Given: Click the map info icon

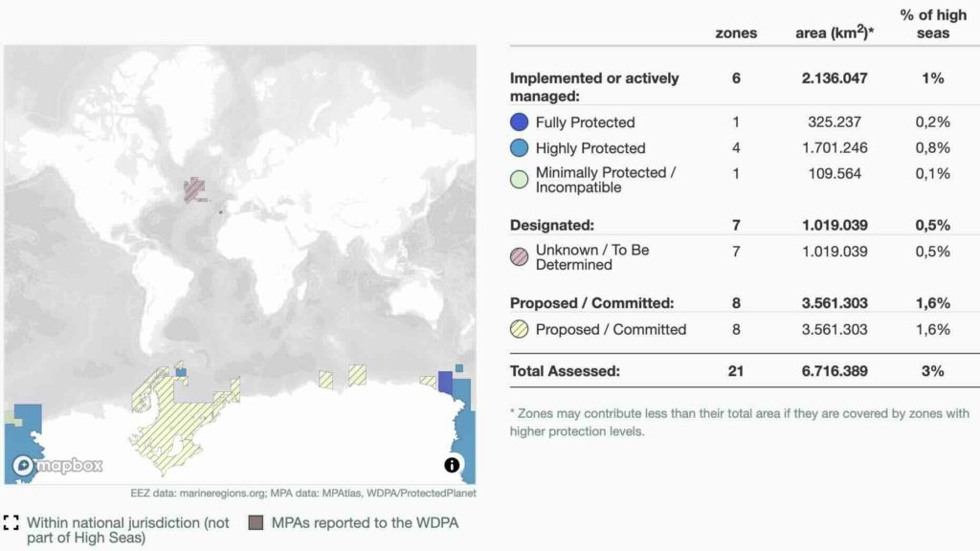Looking at the screenshot, I should (452, 465).
